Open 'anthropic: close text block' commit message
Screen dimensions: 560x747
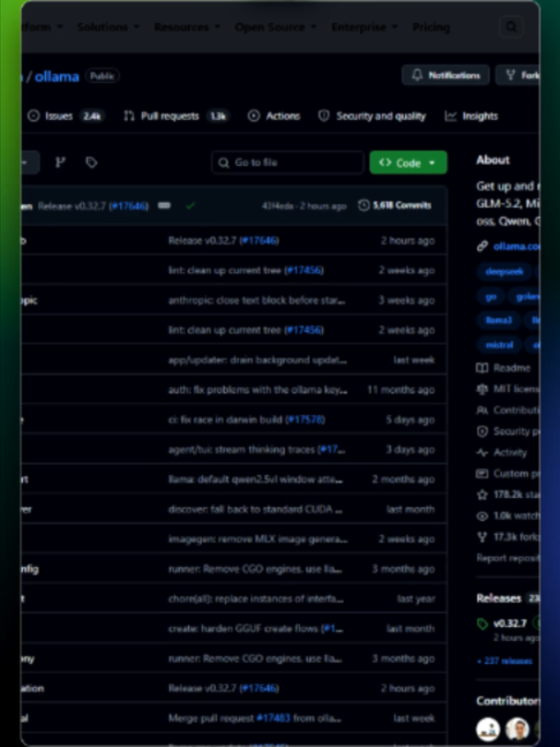[256, 300]
